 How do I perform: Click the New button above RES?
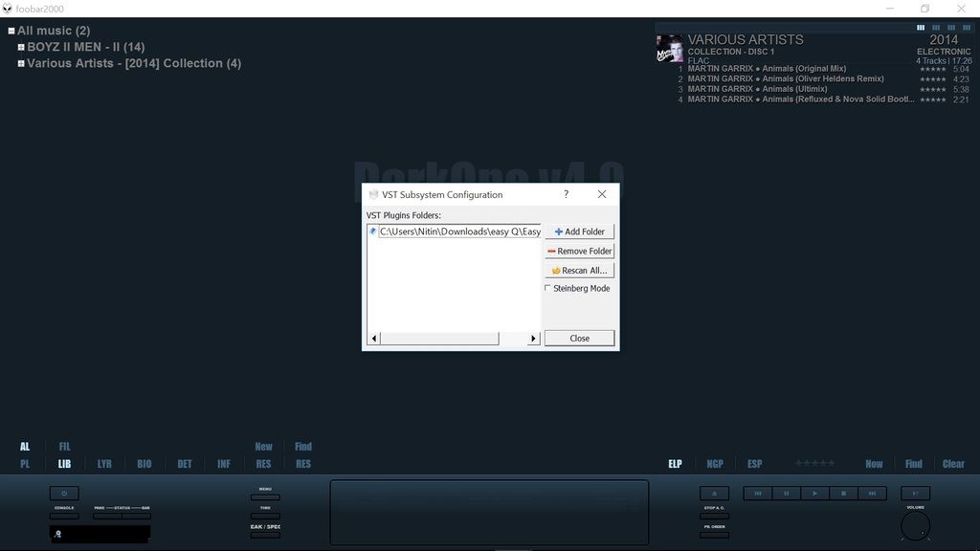pyautogui.click(x=264, y=447)
